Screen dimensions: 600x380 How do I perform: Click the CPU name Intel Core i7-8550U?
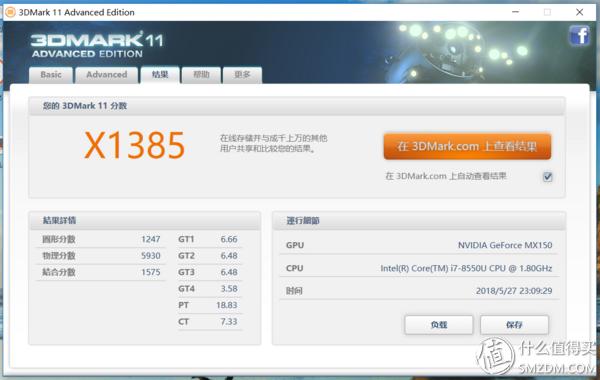point(466,268)
